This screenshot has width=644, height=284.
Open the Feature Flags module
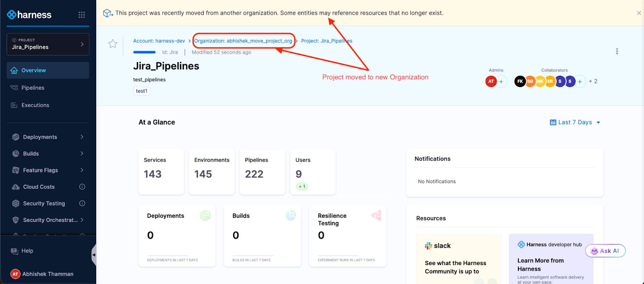coord(40,170)
